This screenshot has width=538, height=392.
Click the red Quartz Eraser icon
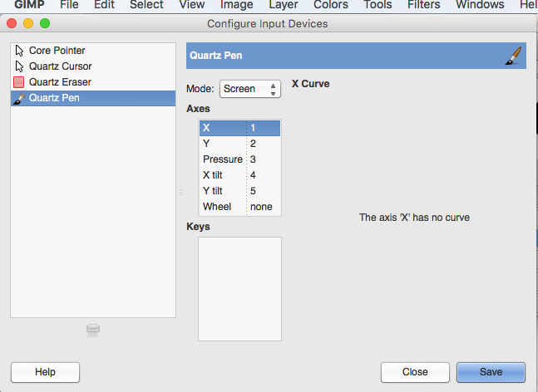tap(19, 82)
